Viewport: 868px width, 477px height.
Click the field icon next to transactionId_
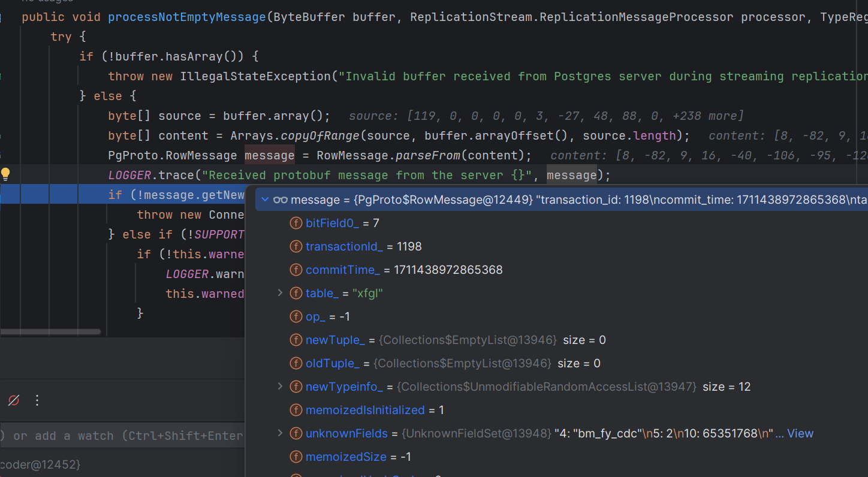pos(296,246)
